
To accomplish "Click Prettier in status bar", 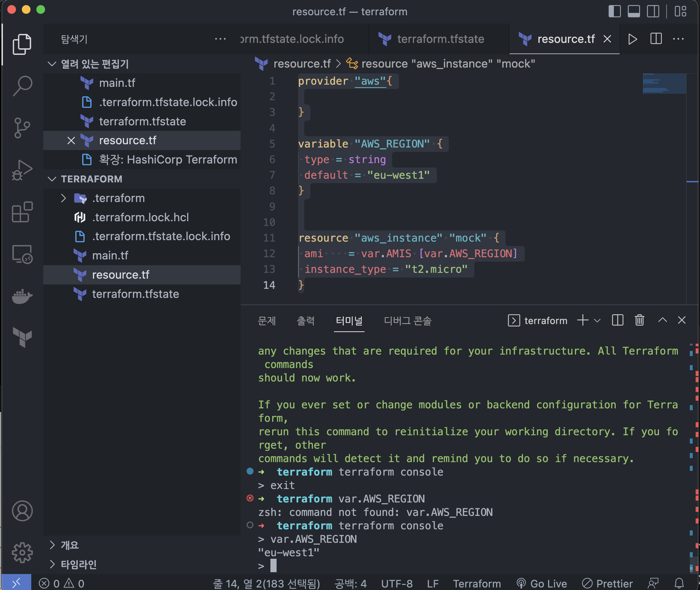I will (x=607, y=583).
